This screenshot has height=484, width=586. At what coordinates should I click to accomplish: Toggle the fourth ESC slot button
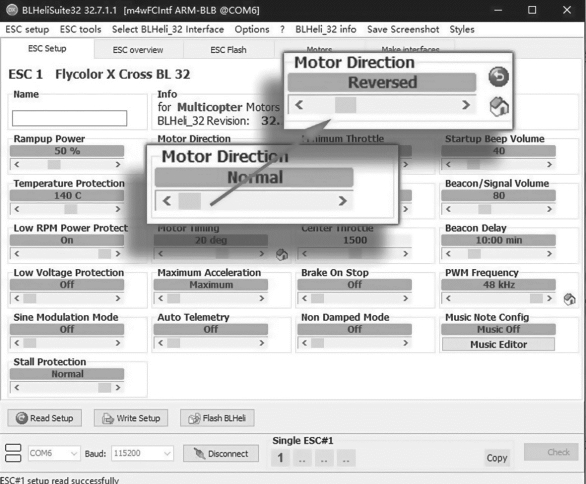tap(346, 458)
